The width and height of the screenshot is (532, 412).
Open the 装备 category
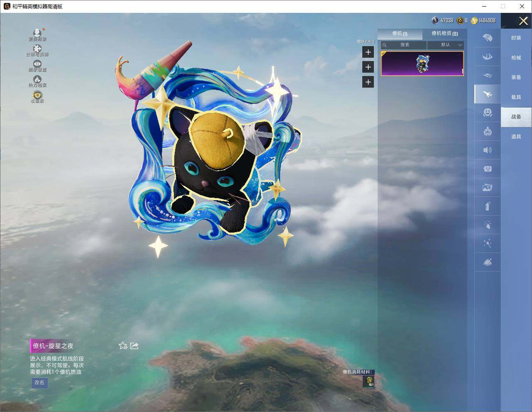tap(516, 77)
